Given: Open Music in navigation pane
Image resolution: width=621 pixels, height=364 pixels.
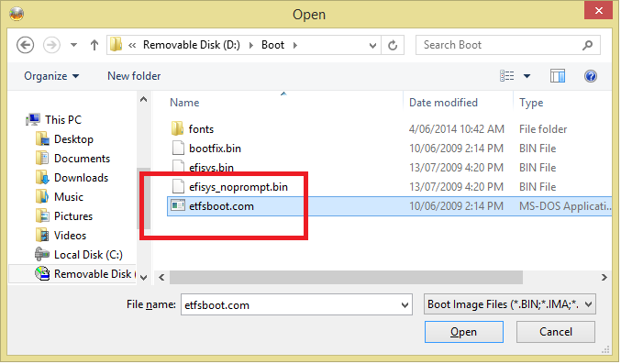Looking at the screenshot, I should coord(69,197).
